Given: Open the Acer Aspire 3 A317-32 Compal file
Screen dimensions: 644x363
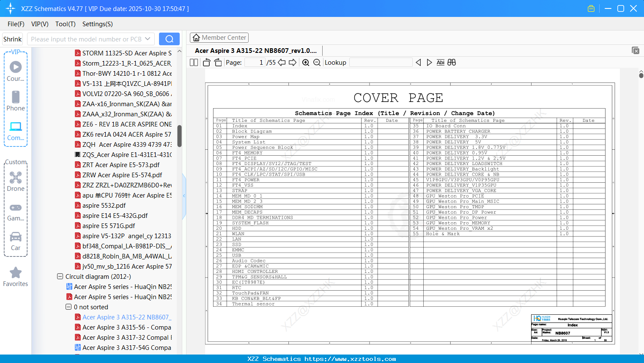Looking at the screenshot, I should (123, 337).
